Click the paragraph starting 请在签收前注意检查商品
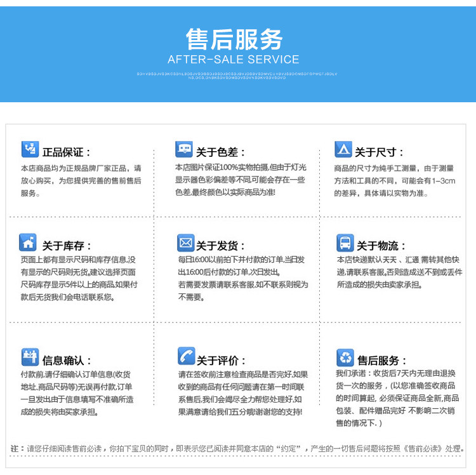The width and height of the screenshot is (476, 475). click(243, 393)
